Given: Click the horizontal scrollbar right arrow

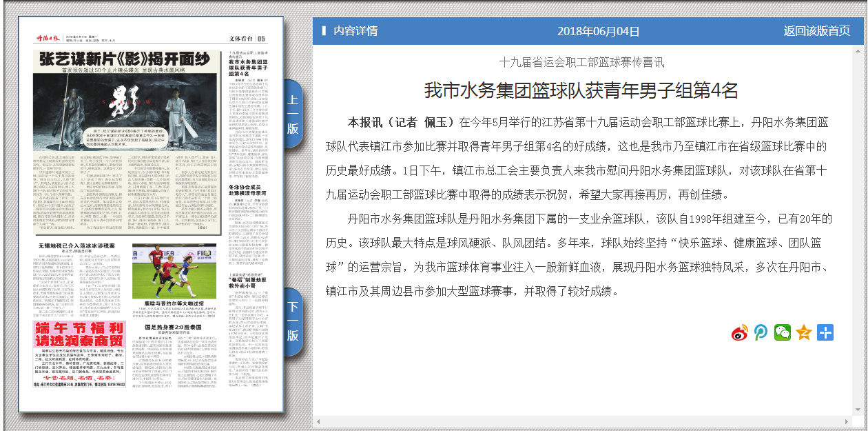Looking at the screenshot, I should coord(847,421).
